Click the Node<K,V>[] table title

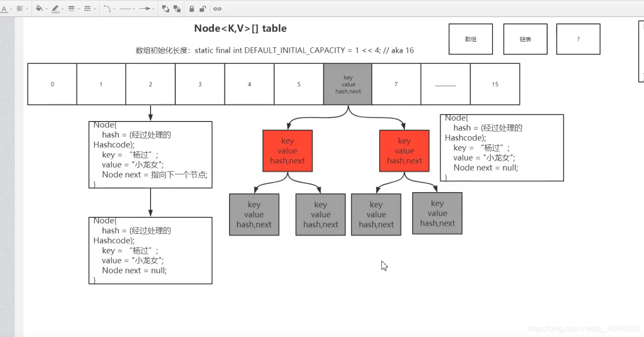coord(241,28)
